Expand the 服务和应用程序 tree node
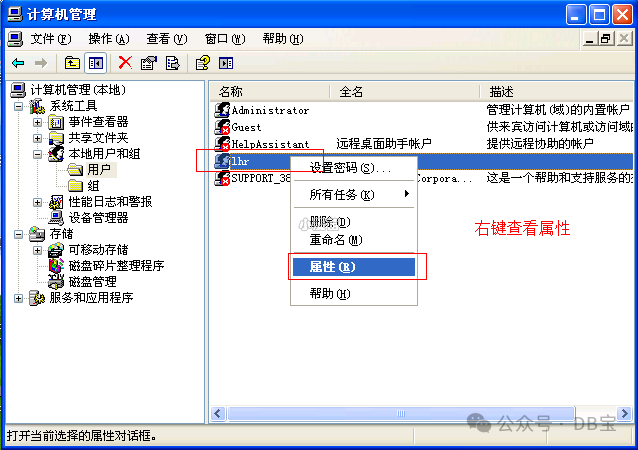Viewport: 638px width, 450px height. pyautogui.click(x=18, y=298)
